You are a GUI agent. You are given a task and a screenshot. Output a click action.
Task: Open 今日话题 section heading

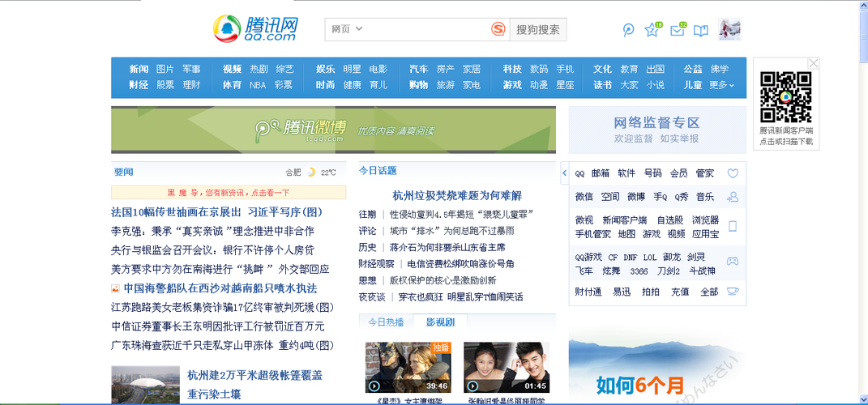[x=378, y=171]
